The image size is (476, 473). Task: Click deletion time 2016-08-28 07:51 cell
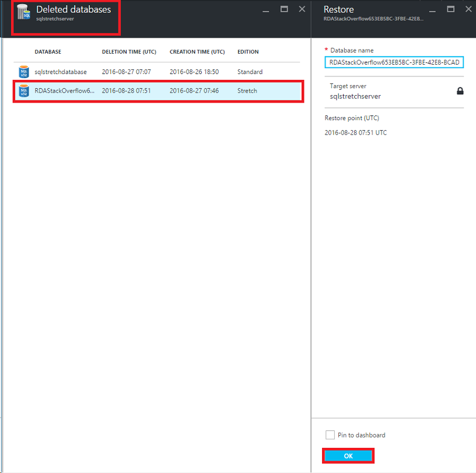tap(126, 91)
